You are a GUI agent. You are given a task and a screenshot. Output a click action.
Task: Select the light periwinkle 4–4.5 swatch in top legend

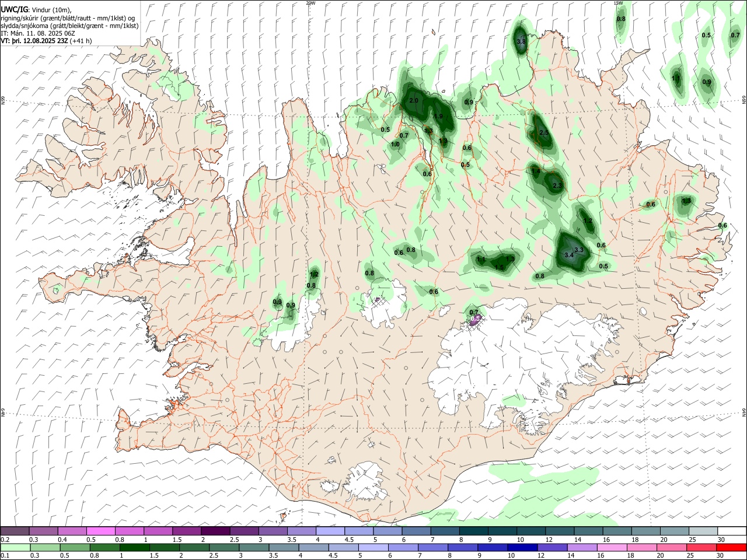[330, 531]
